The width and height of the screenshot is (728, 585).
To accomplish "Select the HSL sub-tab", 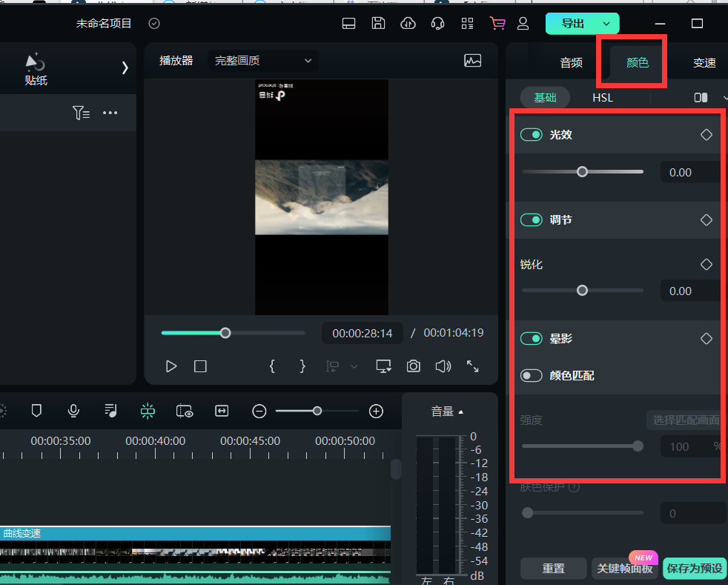I will [x=603, y=98].
